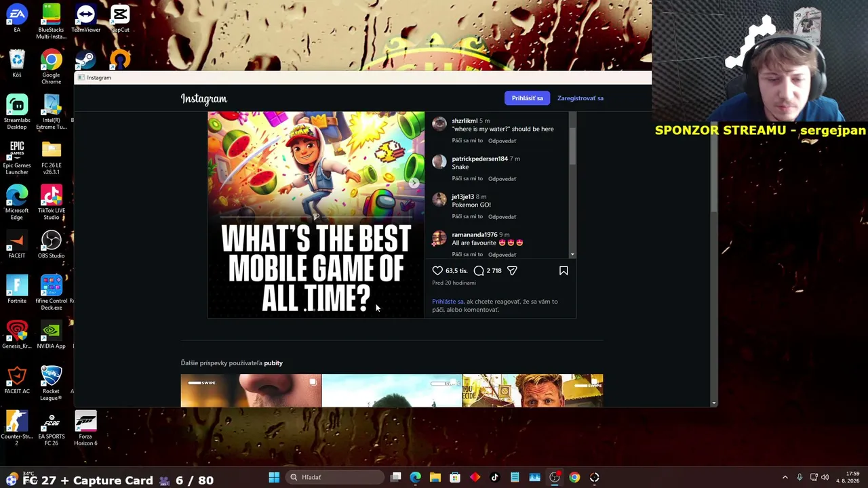
Task: Open volume control in system tray
Action: pyautogui.click(x=825, y=477)
